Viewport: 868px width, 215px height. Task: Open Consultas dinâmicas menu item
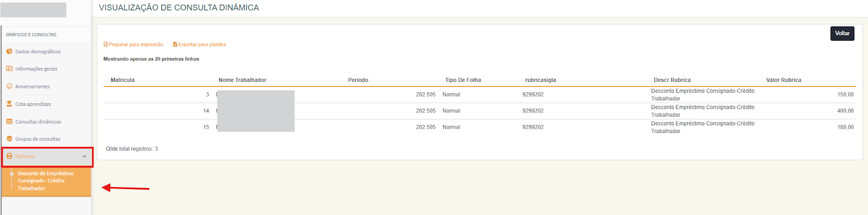coord(46,122)
